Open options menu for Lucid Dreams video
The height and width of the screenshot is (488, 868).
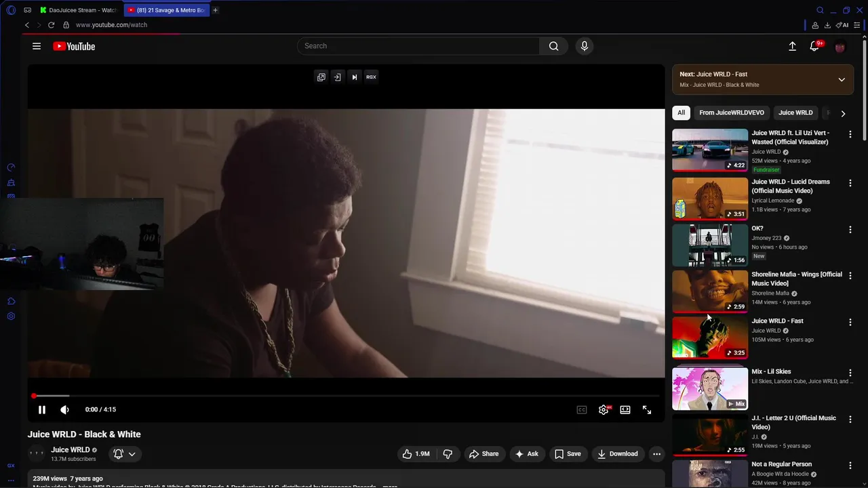tap(850, 183)
